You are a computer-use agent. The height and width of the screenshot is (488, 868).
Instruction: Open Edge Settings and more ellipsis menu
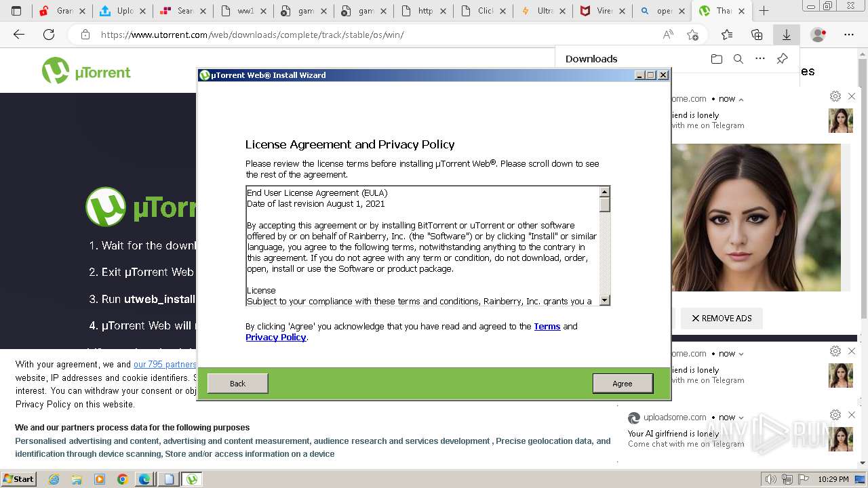tap(849, 35)
